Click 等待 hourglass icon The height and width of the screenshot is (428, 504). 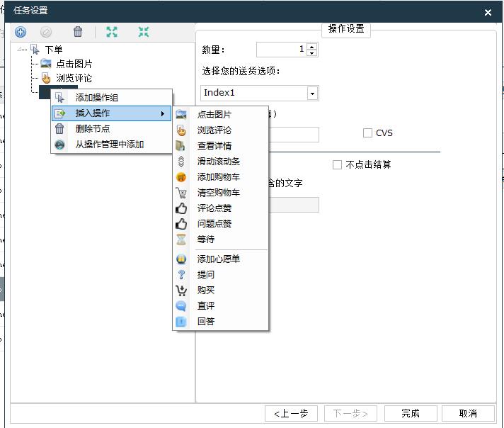[181, 240]
